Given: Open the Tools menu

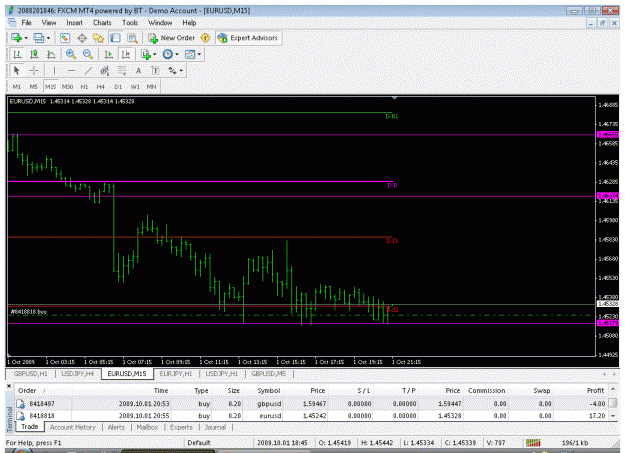Looking at the screenshot, I should coord(130,23).
